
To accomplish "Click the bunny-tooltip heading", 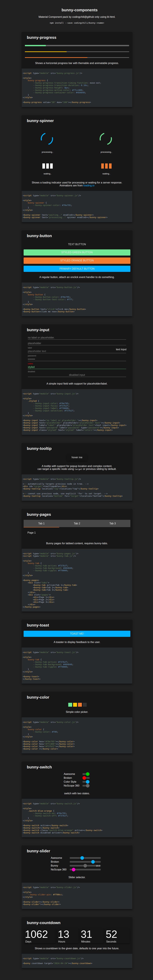I will point(39,449).
